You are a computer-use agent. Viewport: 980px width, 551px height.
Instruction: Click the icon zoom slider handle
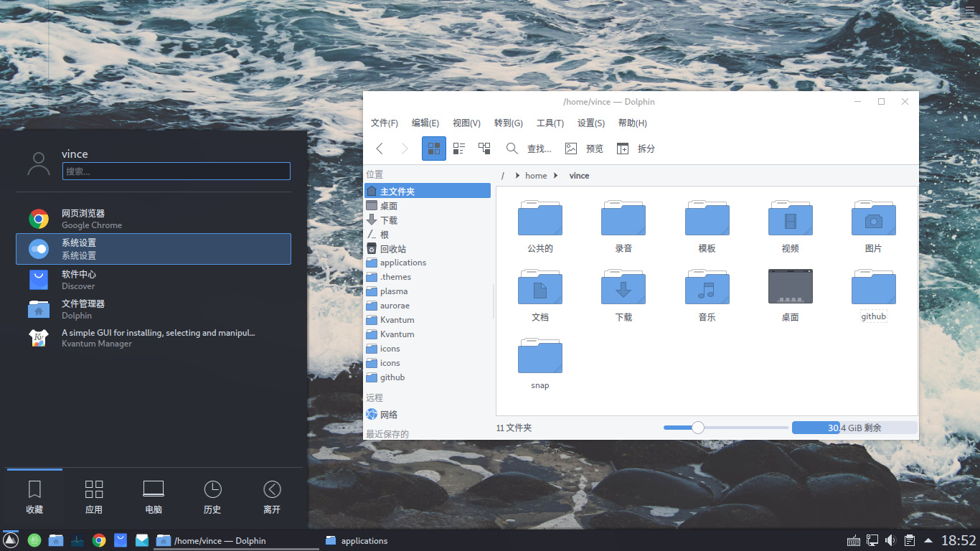(697, 428)
